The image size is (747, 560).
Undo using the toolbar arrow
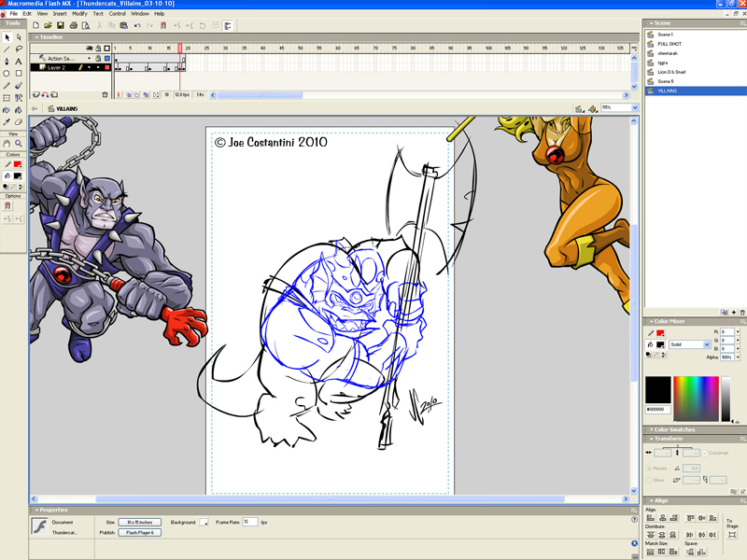tap(137, 26)
